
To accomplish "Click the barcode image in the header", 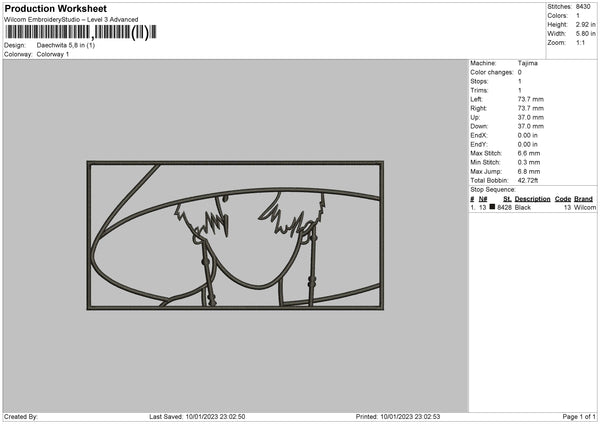I will click(81, 32).
